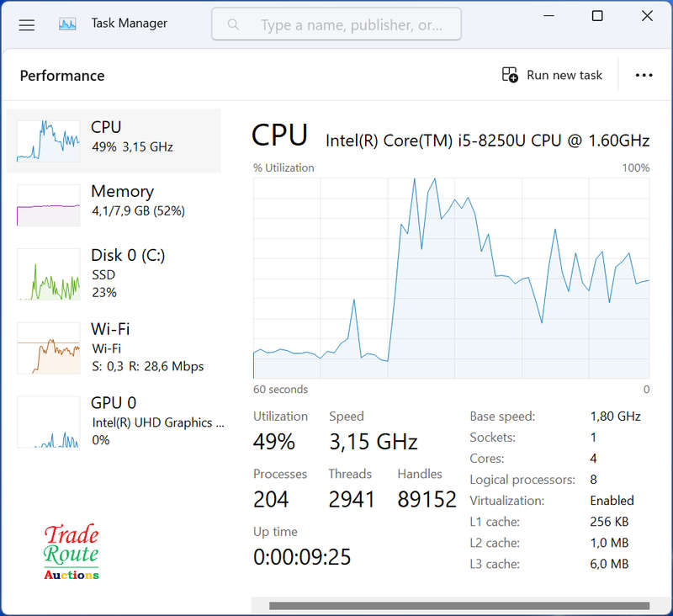The width and height of the screenshot is (673, 616).
Task: Maximize the Task Manager window
Action: pos(597,16)
